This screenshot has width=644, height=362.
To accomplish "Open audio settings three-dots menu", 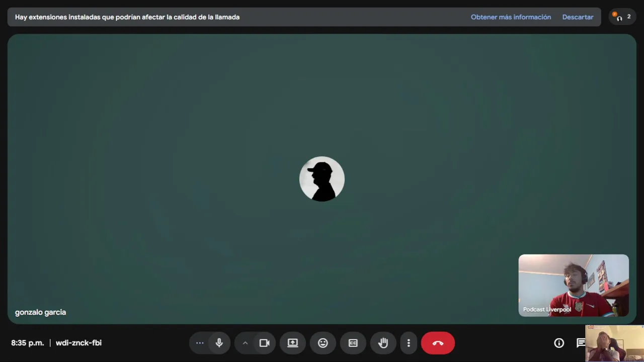I will (x=200, y=343).
